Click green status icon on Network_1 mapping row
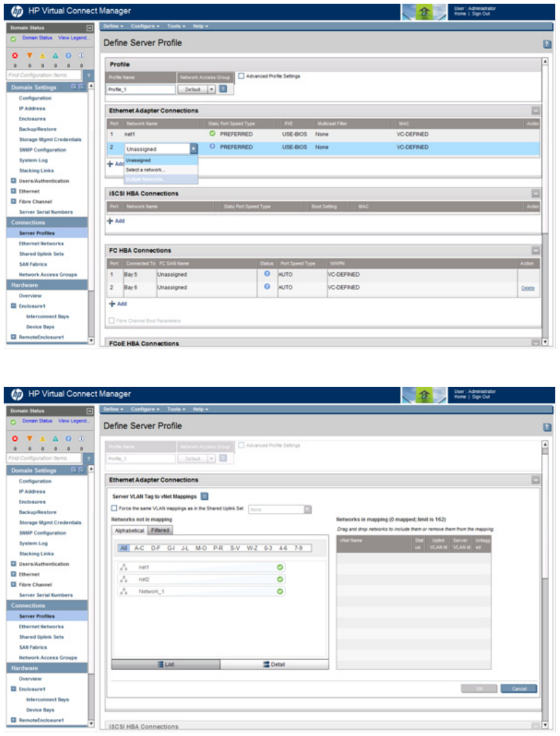560x736 pixels. [x=280, y=592]
